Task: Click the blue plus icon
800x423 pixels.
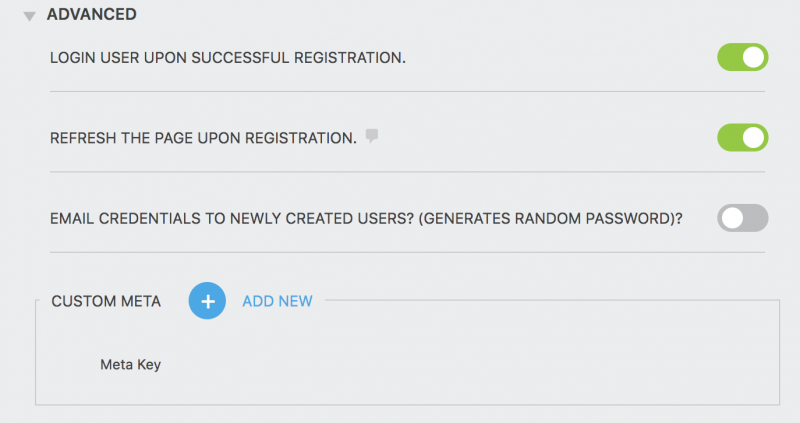Action: click(207, 300)
